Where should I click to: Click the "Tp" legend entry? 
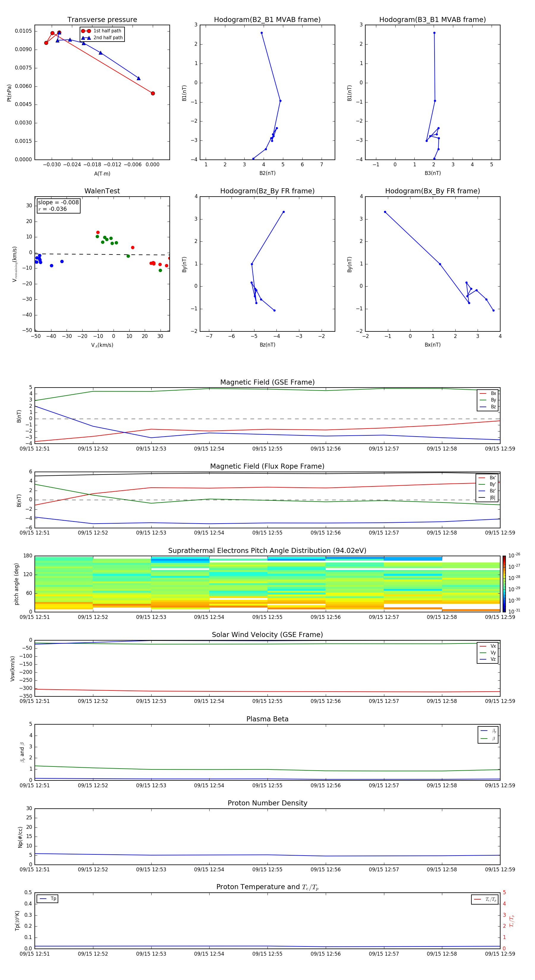(x=48, y=899)
